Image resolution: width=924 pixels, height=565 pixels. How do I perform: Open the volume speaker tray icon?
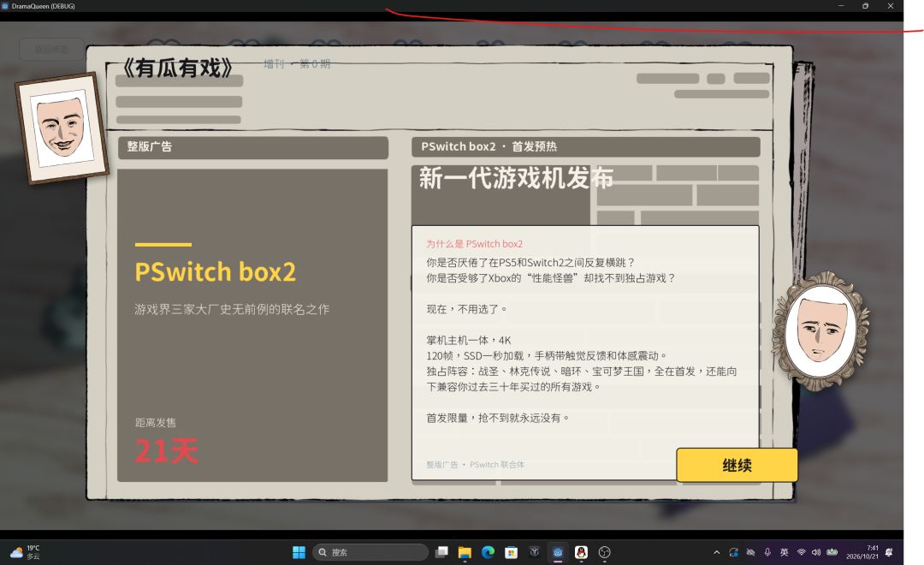click(816, 553)
